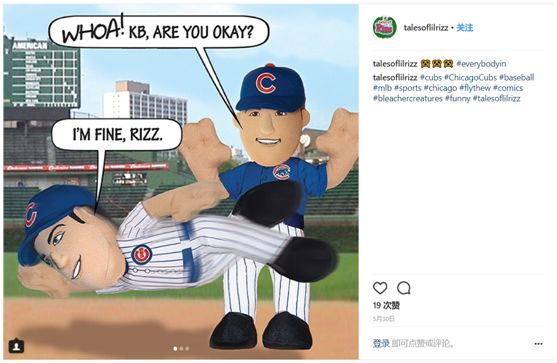
Task: Jump to the second carousel dot
Action: pyautogui.click(x=182, y=349)
